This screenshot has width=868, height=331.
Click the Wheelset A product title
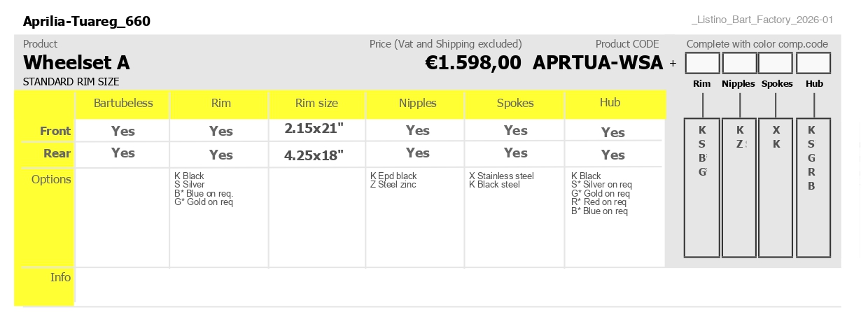click(x=76, y=63)
